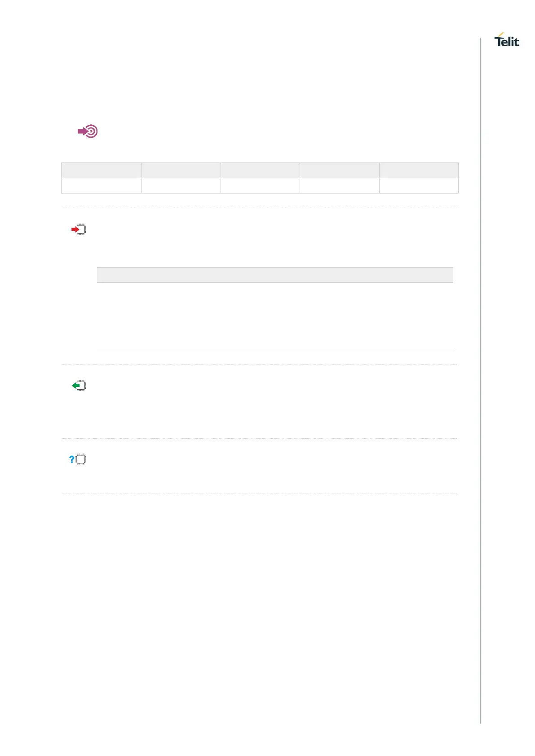Select fourth header cell of the five-column table
This screenshot has width=535, height=756.
pyautogui.click(x=339, y=171)
